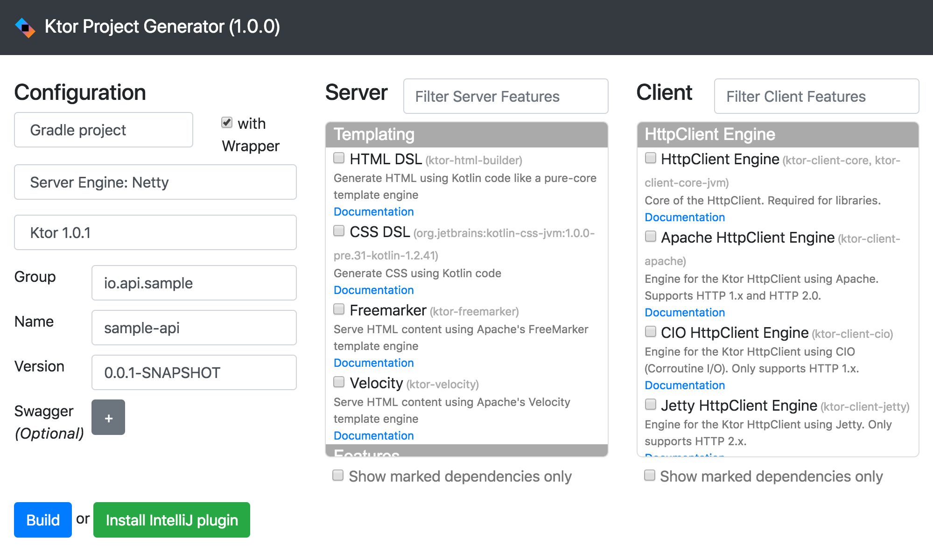Click the Group input field

(x=194, y=283)
